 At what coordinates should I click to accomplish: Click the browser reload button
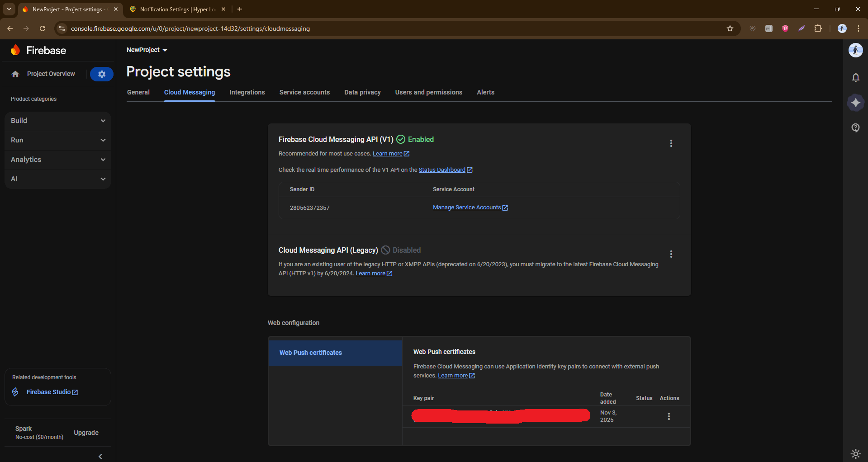(43, 28)
